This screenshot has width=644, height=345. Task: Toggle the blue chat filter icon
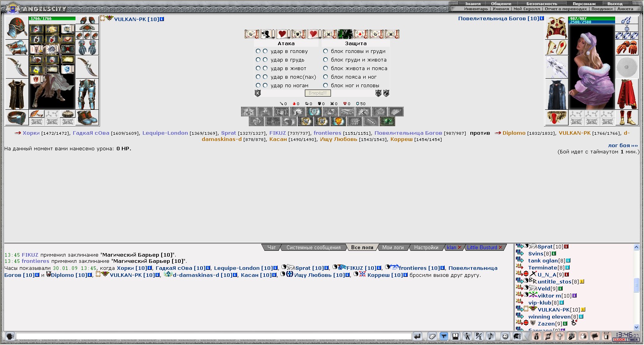coord(443,336)
